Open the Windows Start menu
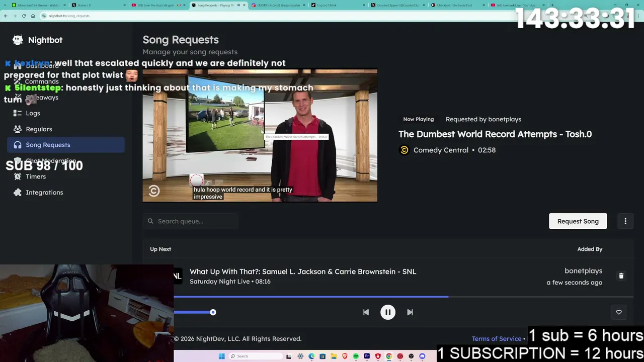This screenshot has height=362, width=644. tap(221, 356)
